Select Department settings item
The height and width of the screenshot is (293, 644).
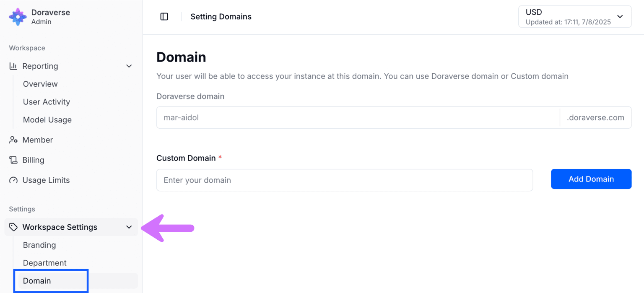(45, 263)
